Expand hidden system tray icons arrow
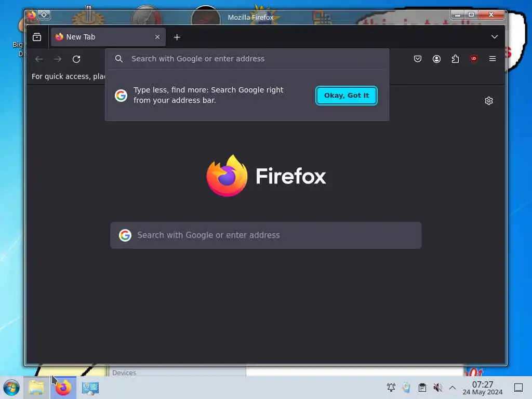This screenshot has width=532, height=399. [x=453, y=388]
